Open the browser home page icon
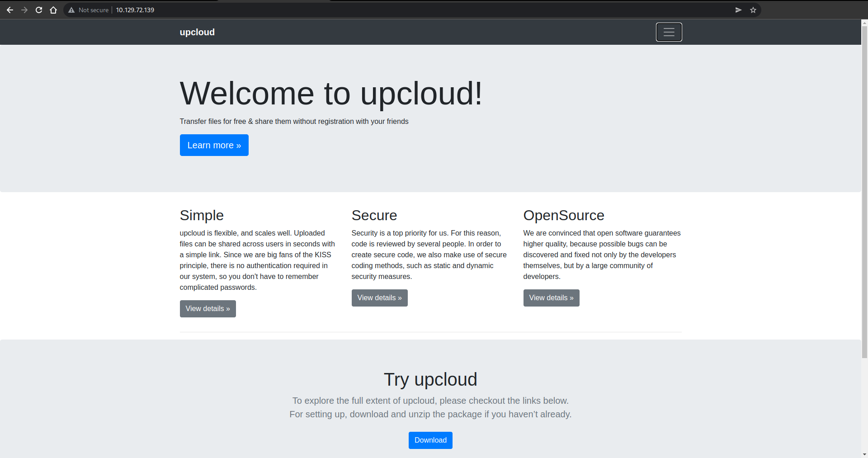This screenshot has height=458, width=868. 53,10
